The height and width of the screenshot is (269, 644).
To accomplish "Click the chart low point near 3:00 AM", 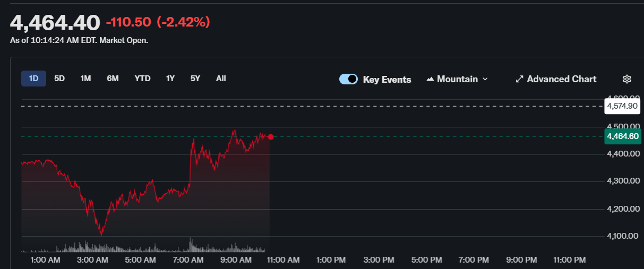I will 101,234.
